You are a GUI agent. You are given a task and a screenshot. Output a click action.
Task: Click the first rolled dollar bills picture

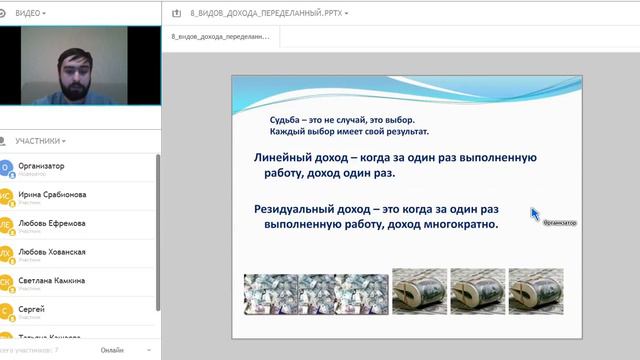coord(420,291)
